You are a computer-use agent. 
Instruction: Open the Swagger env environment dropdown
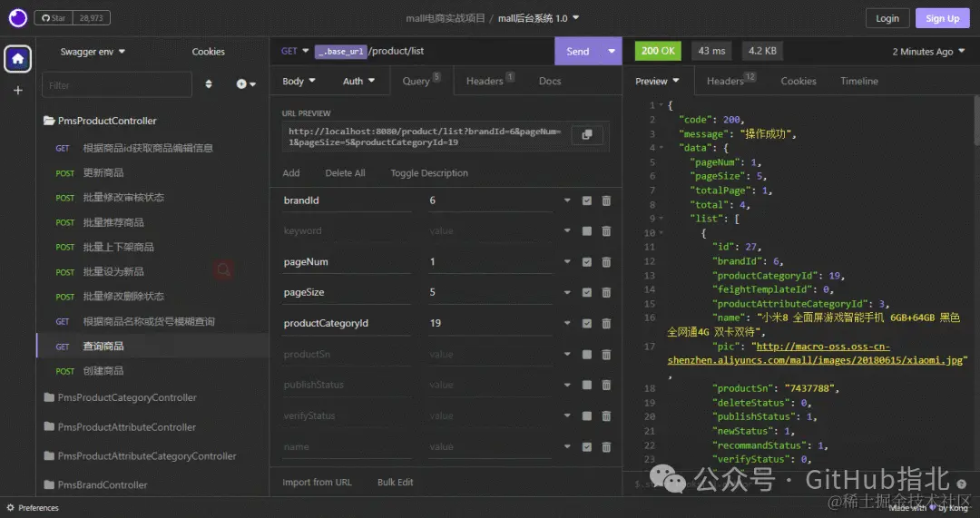(93, 51)
